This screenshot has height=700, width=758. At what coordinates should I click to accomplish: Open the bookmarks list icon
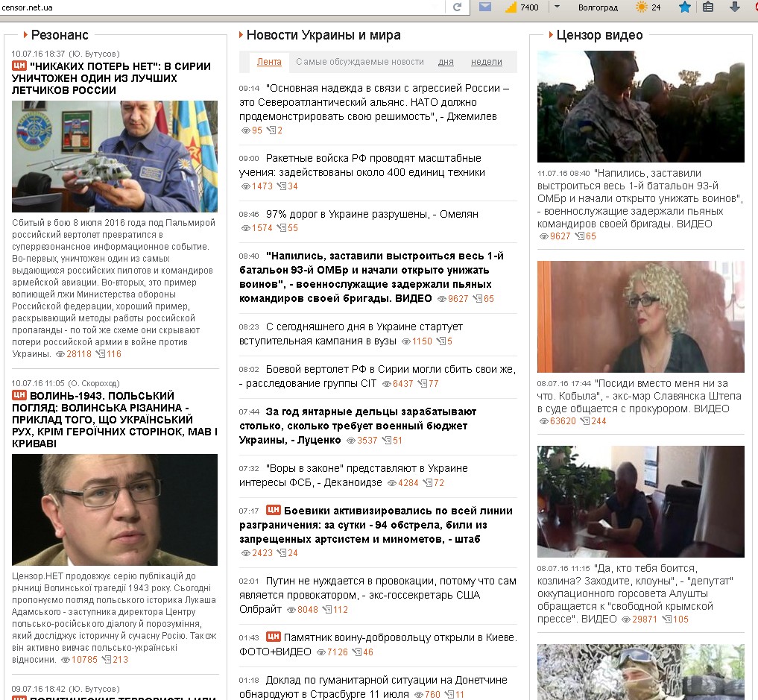click(708, 7)
